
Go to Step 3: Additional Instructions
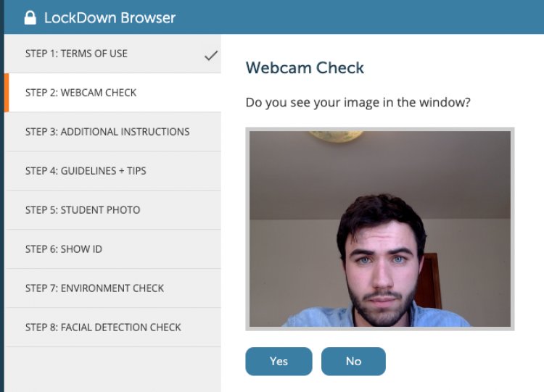coord(107,132)
